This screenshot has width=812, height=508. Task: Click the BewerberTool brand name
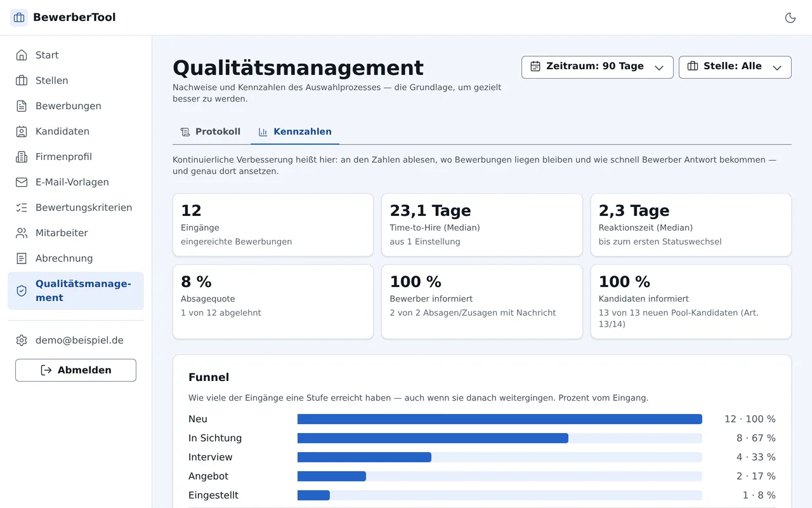(x=74, y=18)
